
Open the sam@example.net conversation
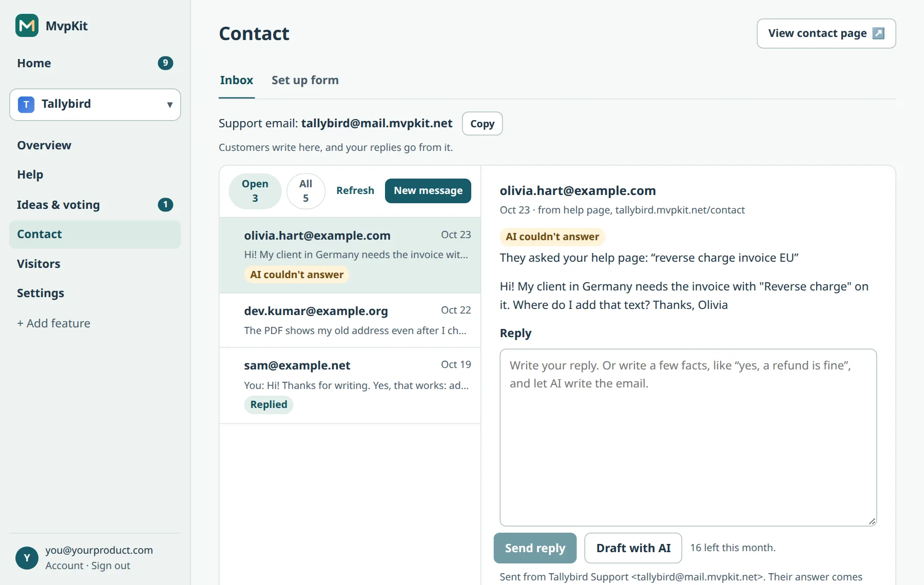click(x=350, y=385)
